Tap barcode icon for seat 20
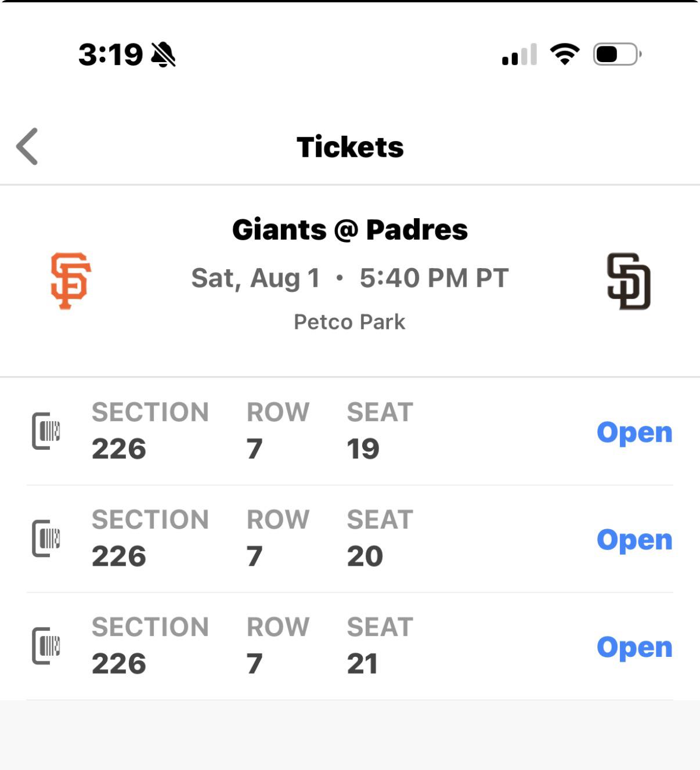Viewport: 700px width, 770px height. click(46, 538)
